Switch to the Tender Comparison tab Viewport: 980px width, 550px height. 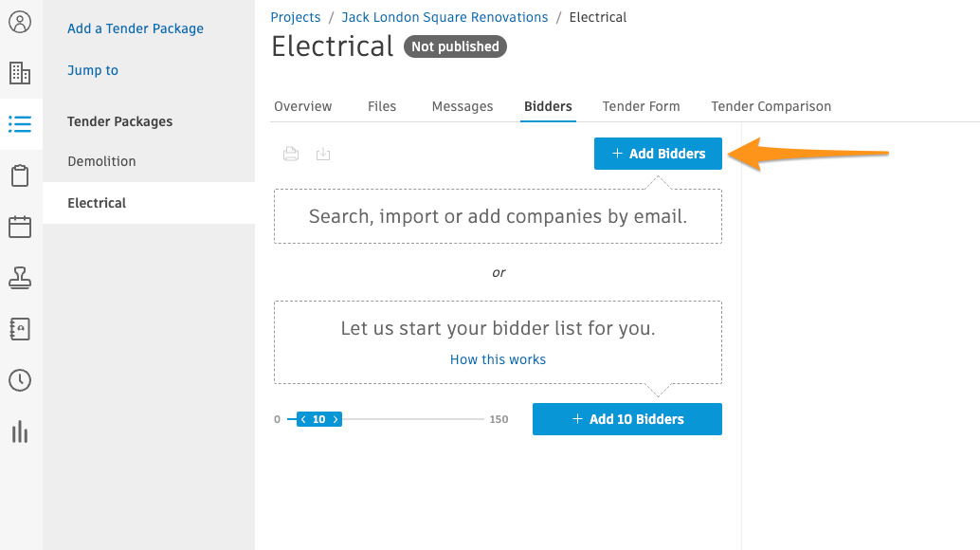tap(771, 106)
